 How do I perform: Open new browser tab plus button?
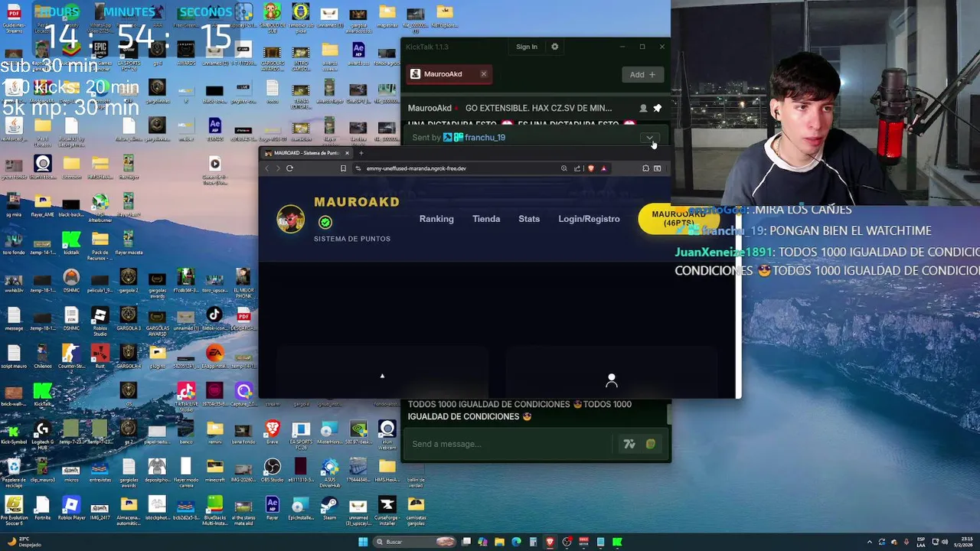[361, 153]
